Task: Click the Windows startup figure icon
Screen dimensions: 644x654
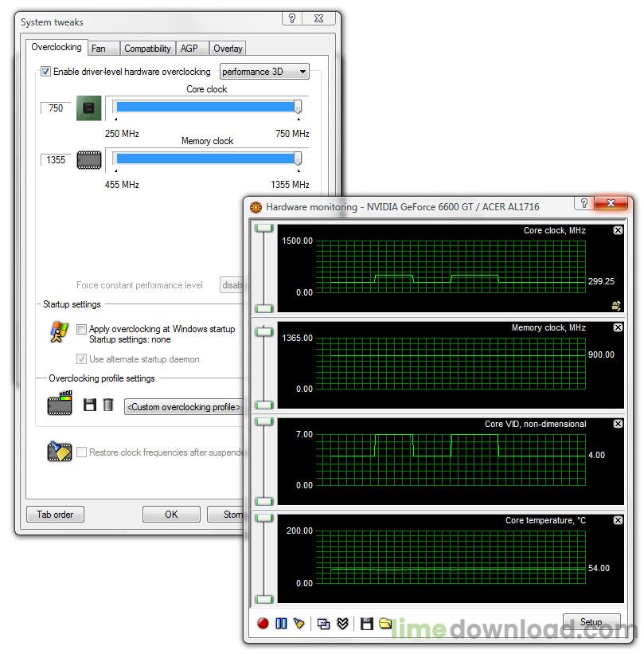Action: [x=59, y=331]
